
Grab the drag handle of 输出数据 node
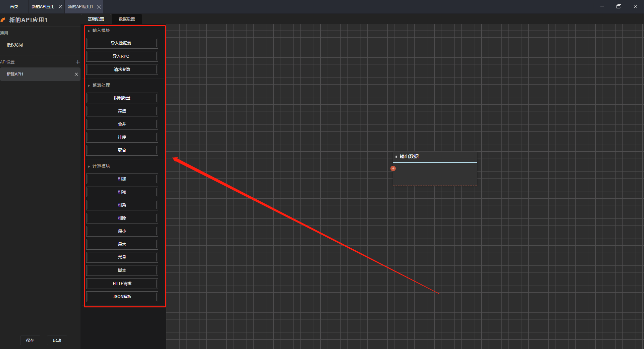point(396,156)
